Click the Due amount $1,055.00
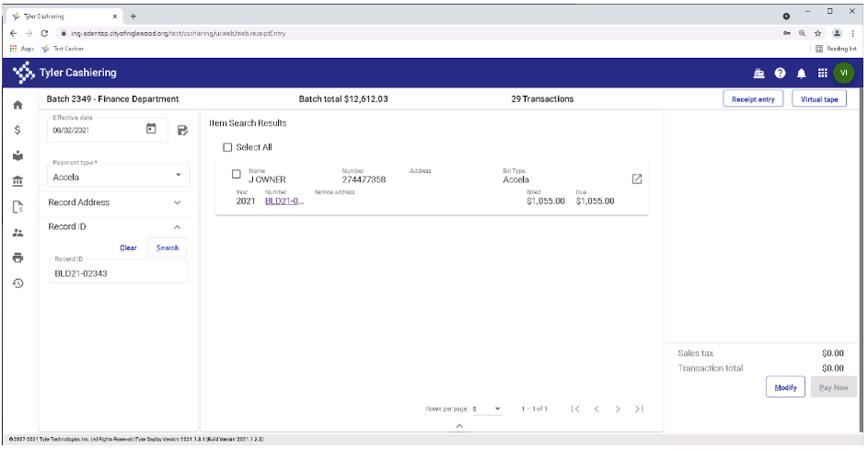Viewport: 868px width, 449px height. click(596, 201)
